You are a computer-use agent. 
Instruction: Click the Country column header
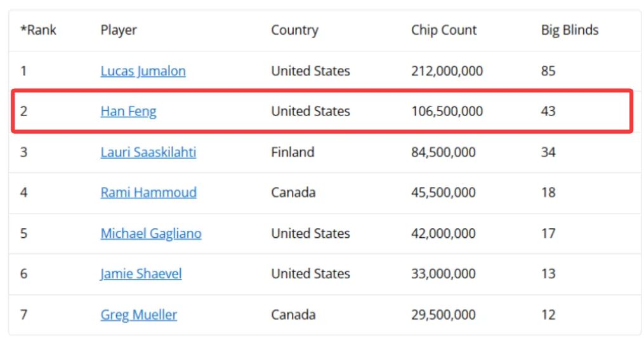294,30
